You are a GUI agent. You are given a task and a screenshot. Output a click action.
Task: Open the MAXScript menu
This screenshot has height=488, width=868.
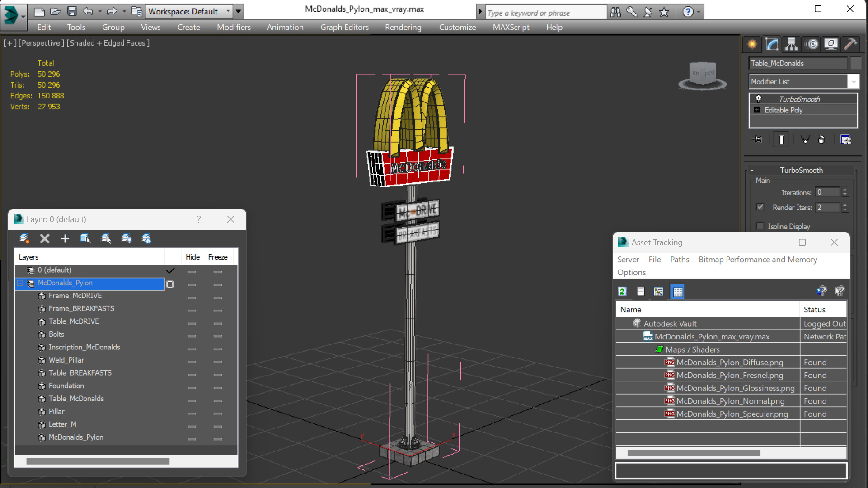tap(511, 28)
